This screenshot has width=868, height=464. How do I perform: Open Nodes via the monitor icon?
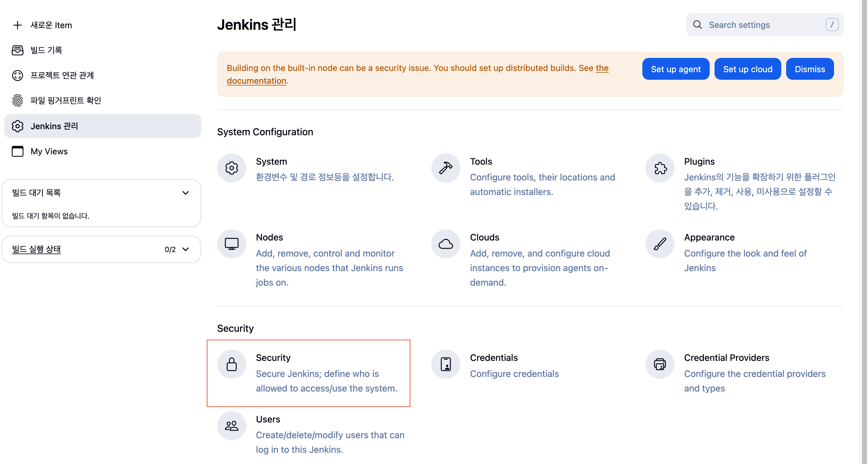231,244
